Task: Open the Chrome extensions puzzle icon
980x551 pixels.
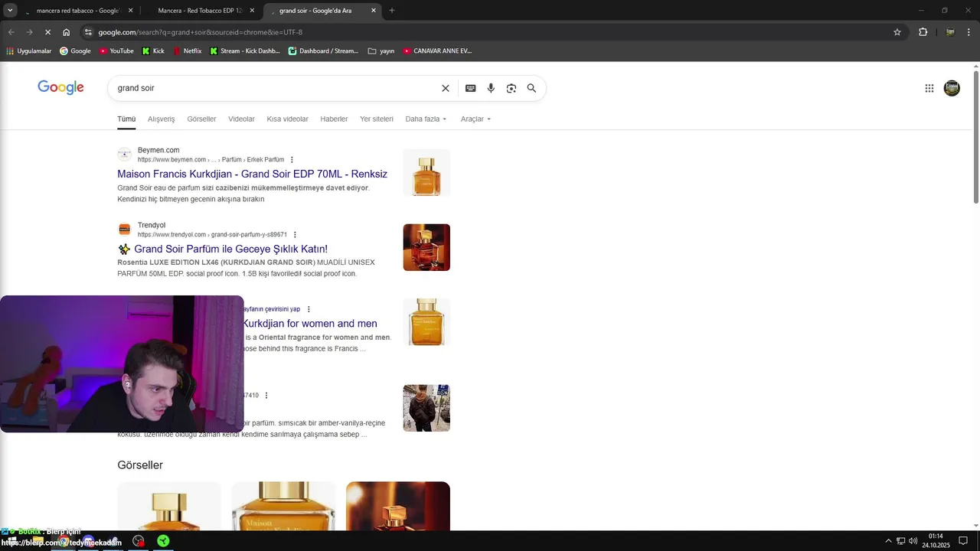Action: 923,32
